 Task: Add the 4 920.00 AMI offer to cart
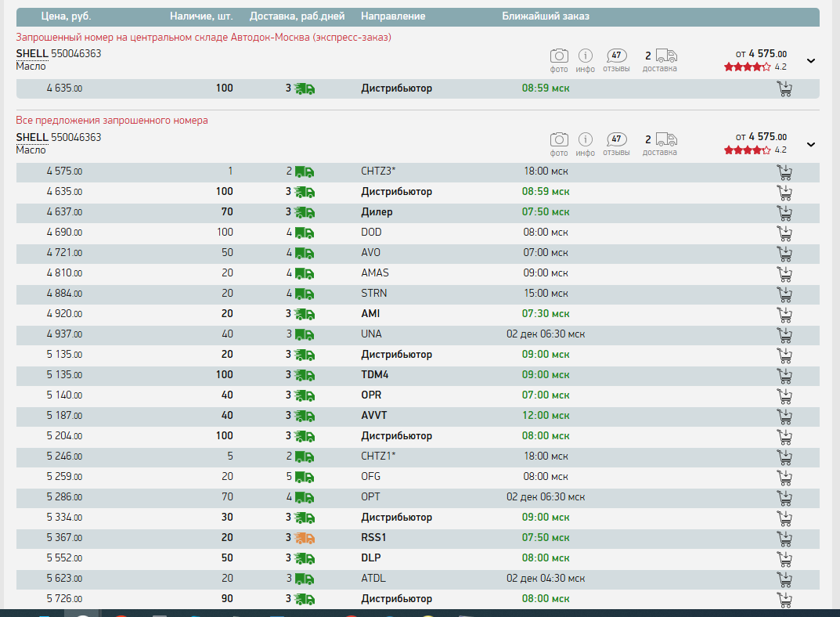tap(784, 315)
